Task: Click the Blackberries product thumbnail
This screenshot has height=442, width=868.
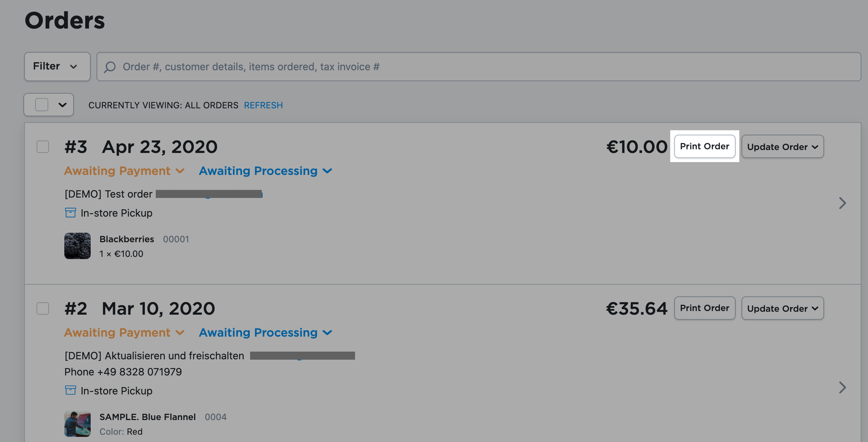Action: (78, 246)
